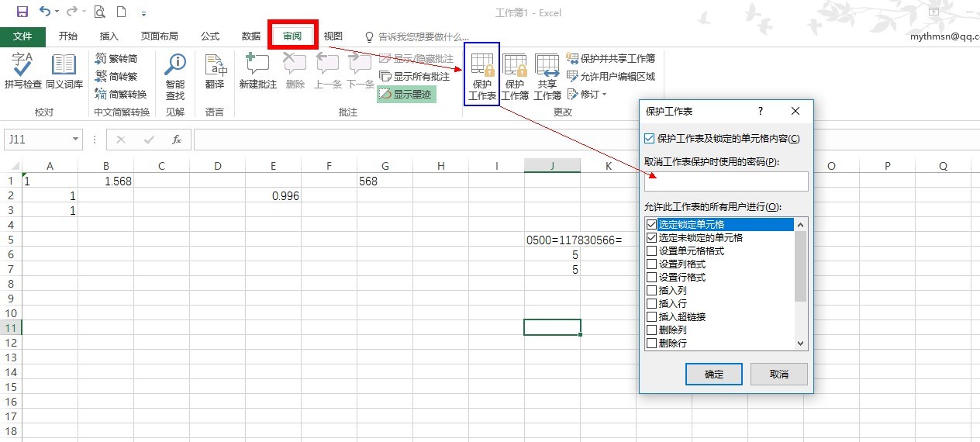Click the password input field
Image resolution: width=980 pixels, height=442 pixels.
[x=726, y=181]
